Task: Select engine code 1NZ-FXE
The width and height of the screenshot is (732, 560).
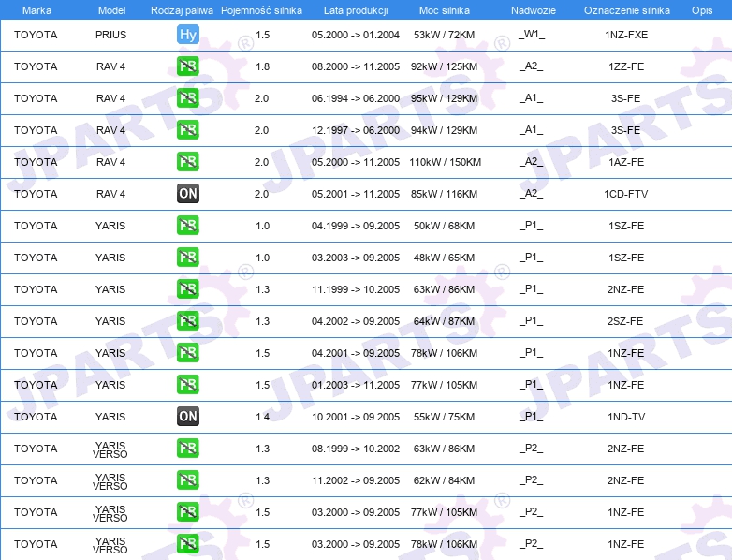Action: click(x=626, y=35)
